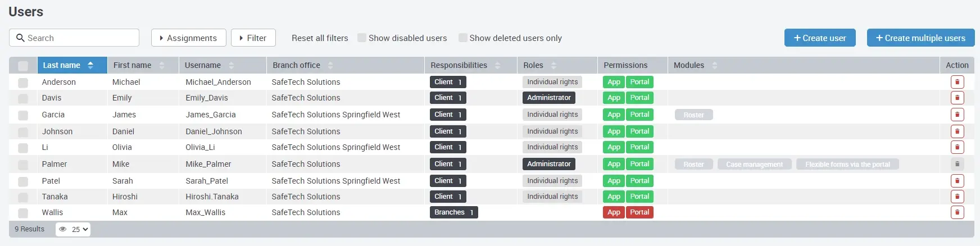The width and height of the screenshot is (980, 246).
Task: Tick Show deleted users only checkbox
Action: (x=463, y=38)
